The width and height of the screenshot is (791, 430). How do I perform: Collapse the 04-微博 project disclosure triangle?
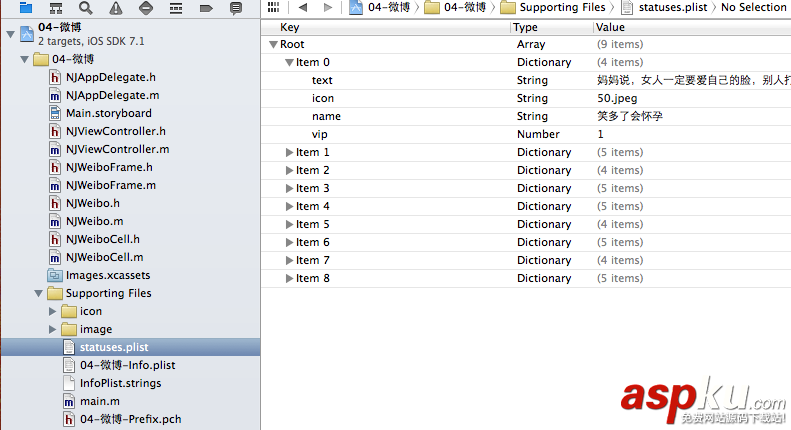click(10, 34)
